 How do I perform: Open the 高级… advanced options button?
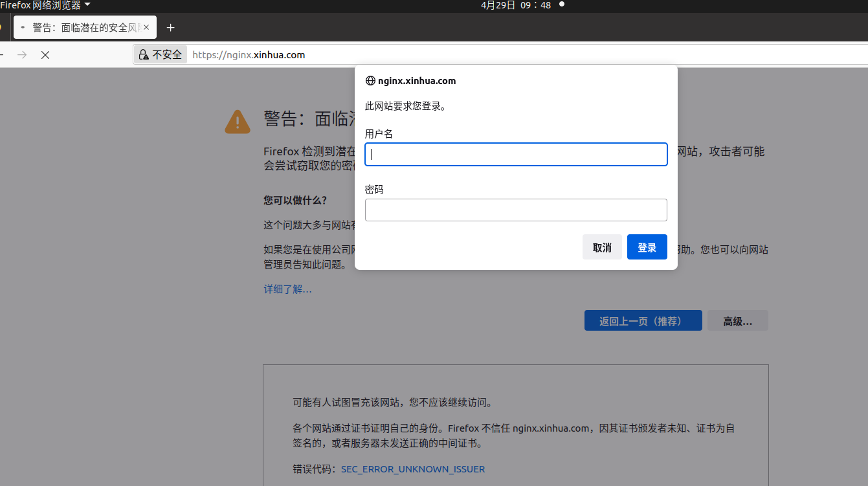pyautogui.click(x=737, y=321)
